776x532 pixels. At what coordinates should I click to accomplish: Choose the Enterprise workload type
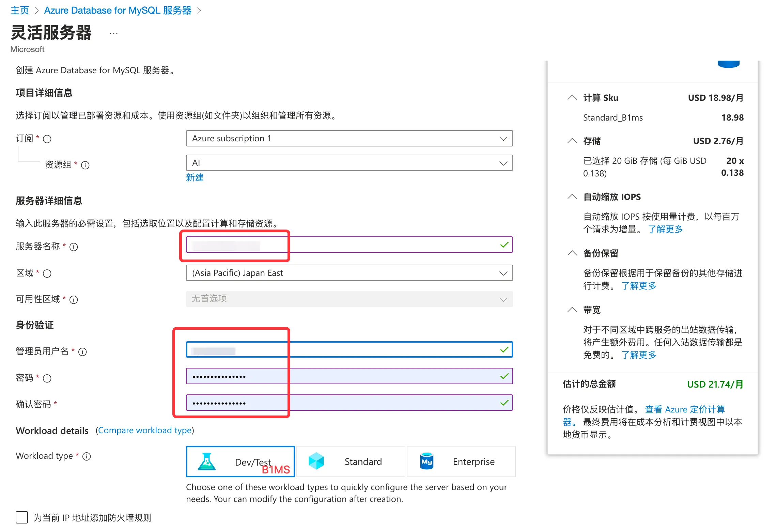(461, 461)
